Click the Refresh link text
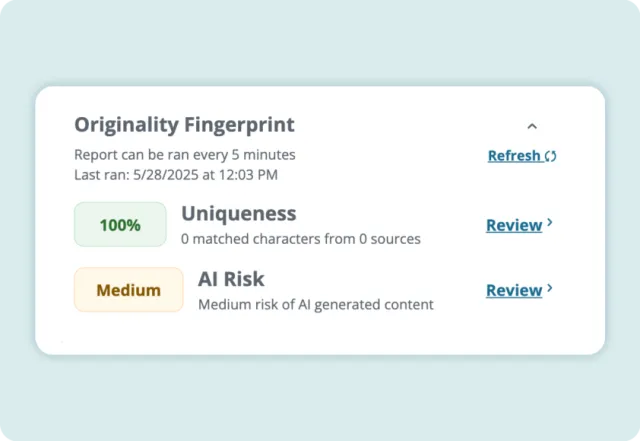This screenshot has height=441, width=640. (514, 156)
